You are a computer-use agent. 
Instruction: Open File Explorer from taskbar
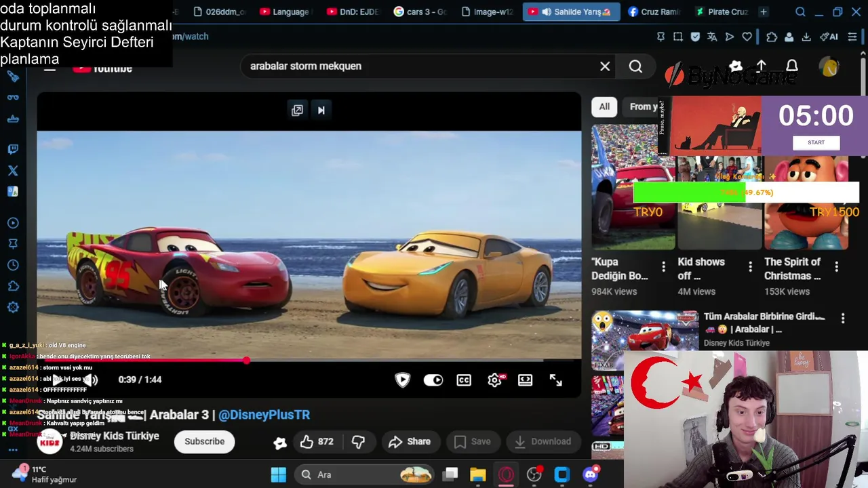click(477, 474)
